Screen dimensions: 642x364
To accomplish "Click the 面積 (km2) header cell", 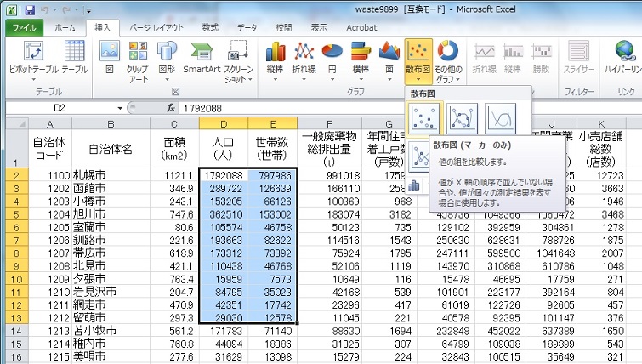I will click(174, 149).
